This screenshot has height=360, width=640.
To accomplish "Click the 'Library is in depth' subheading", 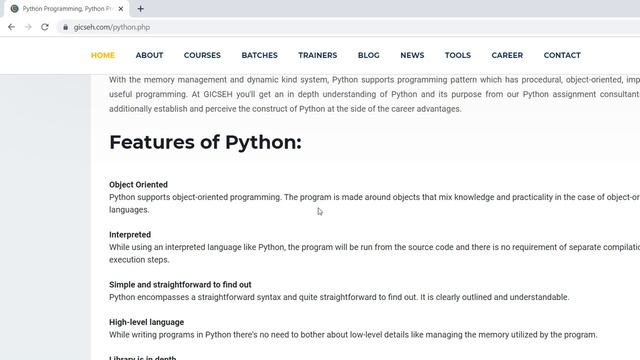I will pos(142,358).
